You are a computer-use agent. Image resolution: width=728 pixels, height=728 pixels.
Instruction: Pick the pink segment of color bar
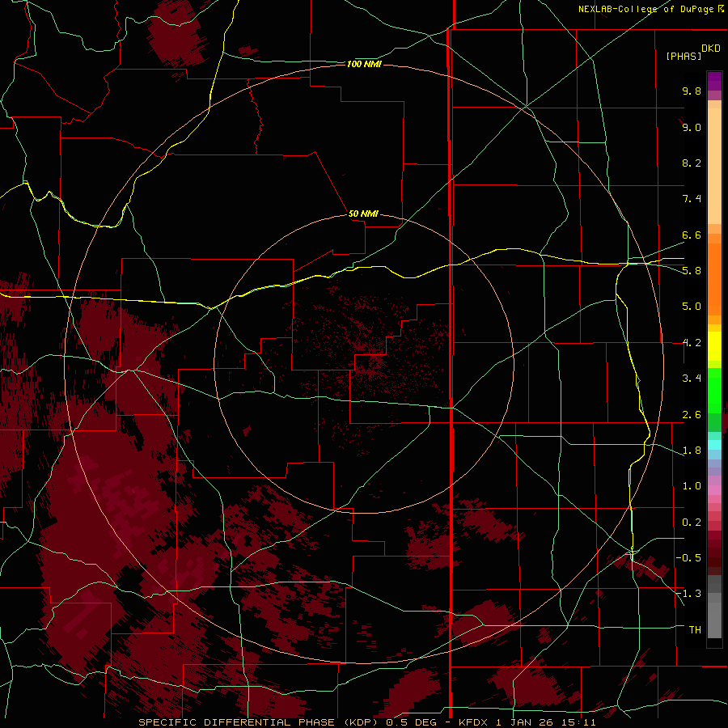click(714, 490)
